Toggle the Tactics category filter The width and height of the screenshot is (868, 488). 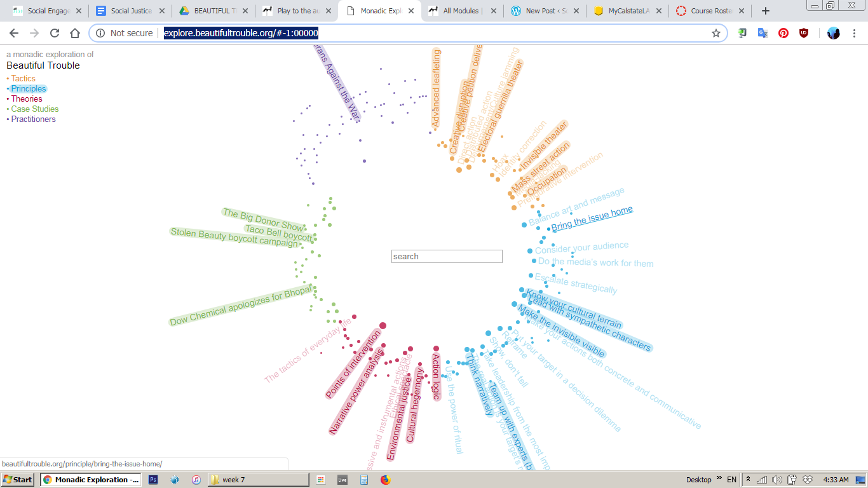pyautogui.click(x=23, y=79)
